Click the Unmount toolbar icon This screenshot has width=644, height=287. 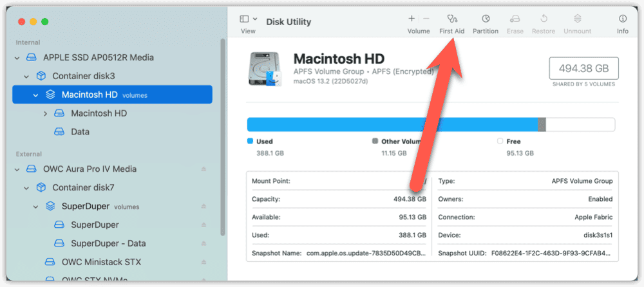(x=578, y=20)
